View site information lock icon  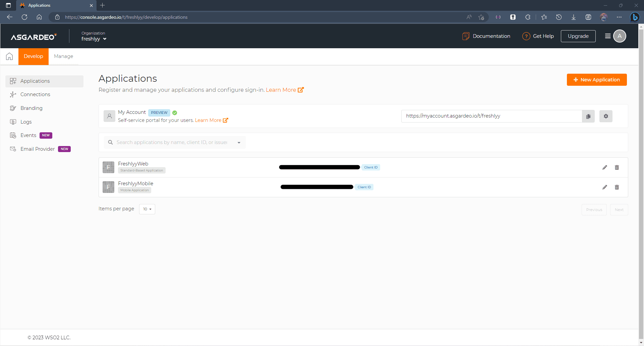(x=57, y=17)
